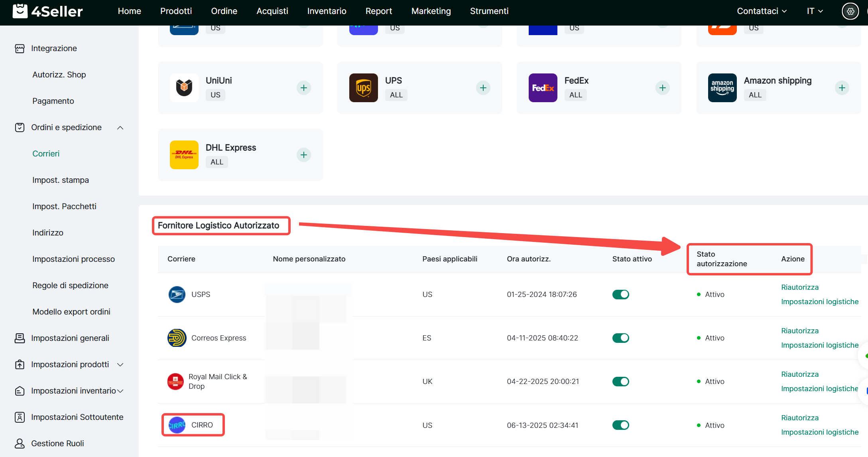The image size is (868, 457).
Task: Disable the USPS active toggle
Action: pos(620,295)
